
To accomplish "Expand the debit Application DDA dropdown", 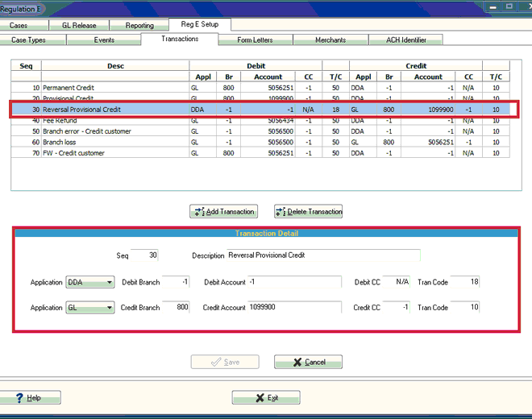I will point(108,283).
